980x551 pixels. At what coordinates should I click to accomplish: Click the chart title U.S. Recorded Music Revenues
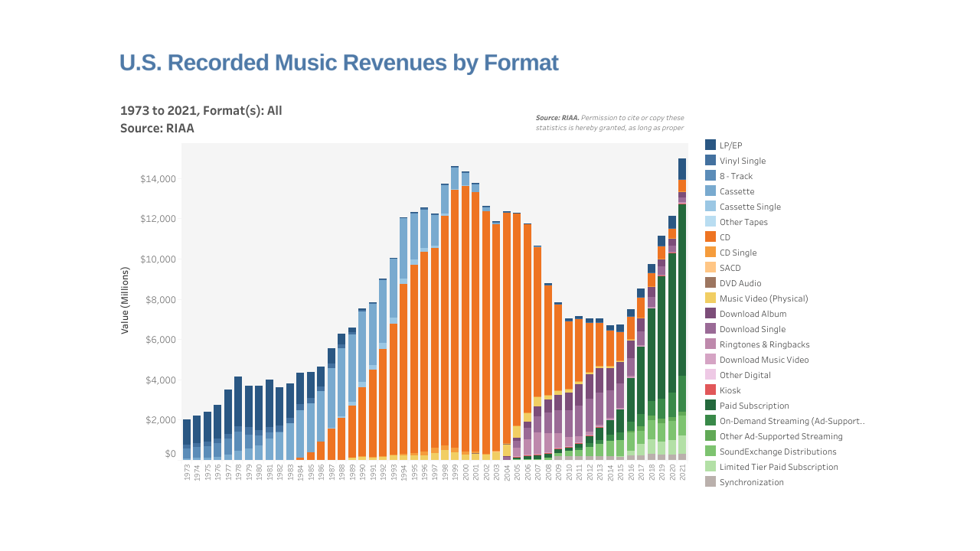[338, 63]
